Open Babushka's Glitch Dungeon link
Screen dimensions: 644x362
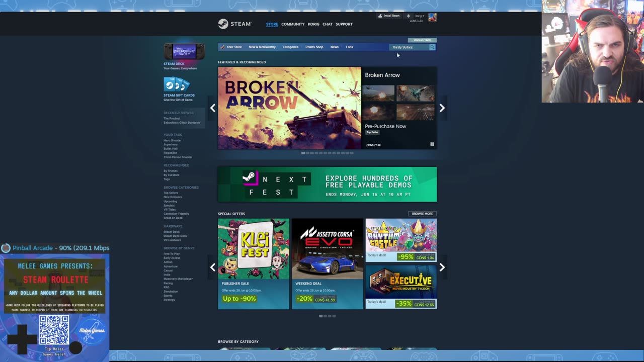(x=182, y=122)
